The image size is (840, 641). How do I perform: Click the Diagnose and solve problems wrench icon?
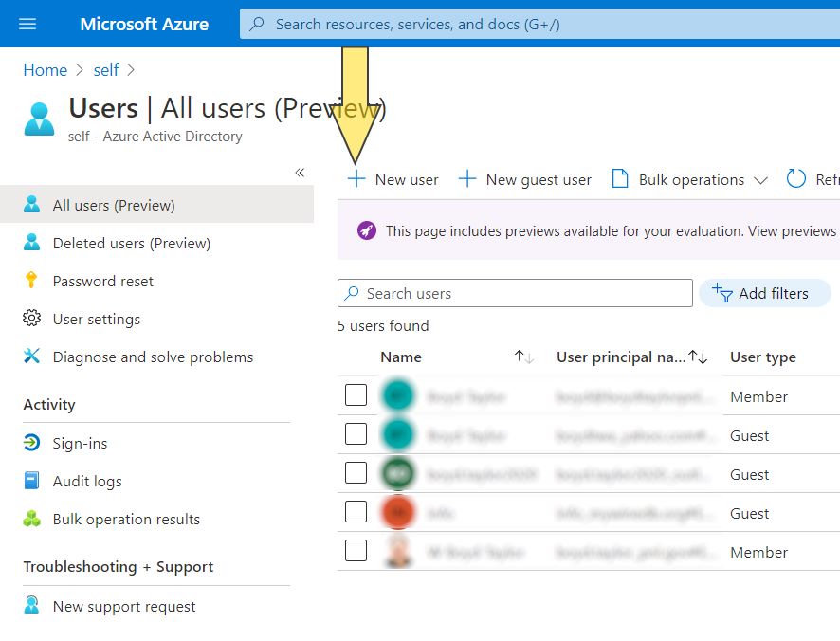[31, 357]
